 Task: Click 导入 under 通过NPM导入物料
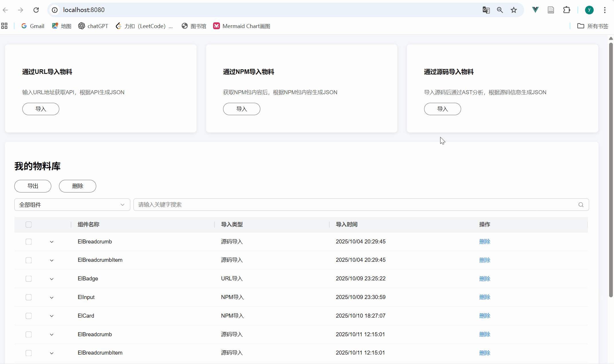pos(241,109)
